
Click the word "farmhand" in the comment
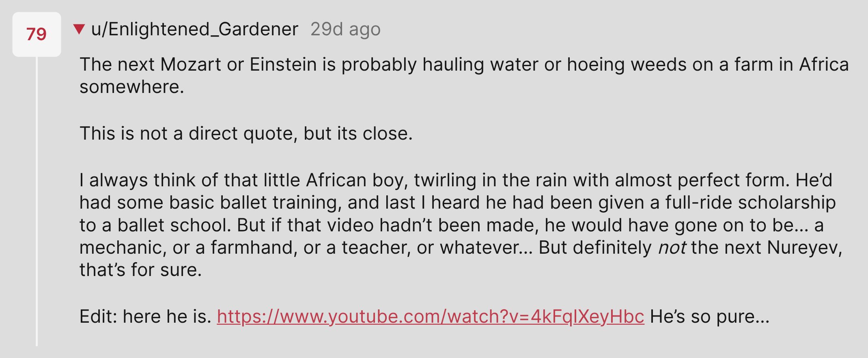pyautogui.click(x=251, y=248)
